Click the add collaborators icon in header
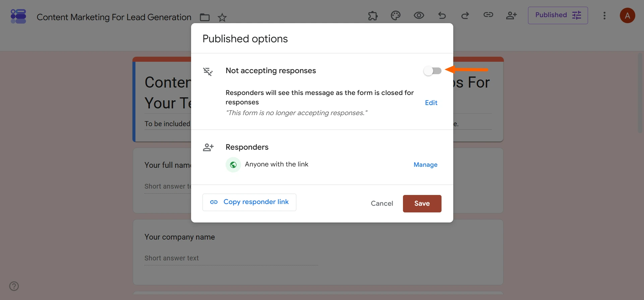Screen dimensions: 644x300 (x=511, y=15)
